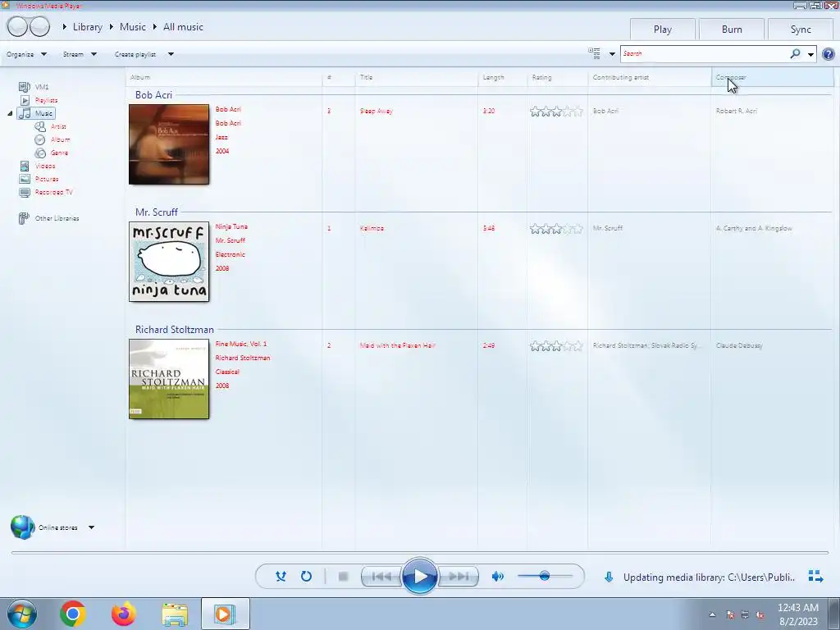Skip to the previous track
This screenshot has width=840, height=630.
pyautogui.click(x=381, y=577)
